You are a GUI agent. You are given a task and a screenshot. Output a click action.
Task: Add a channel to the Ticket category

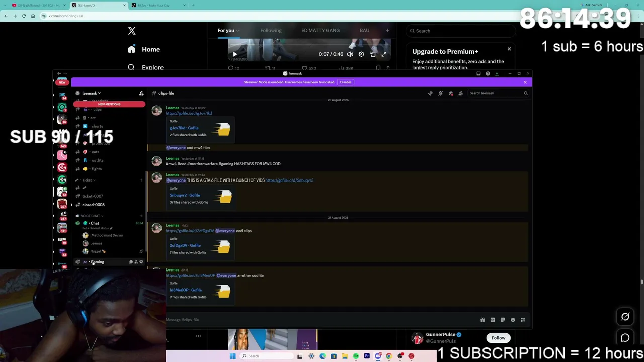141,180
